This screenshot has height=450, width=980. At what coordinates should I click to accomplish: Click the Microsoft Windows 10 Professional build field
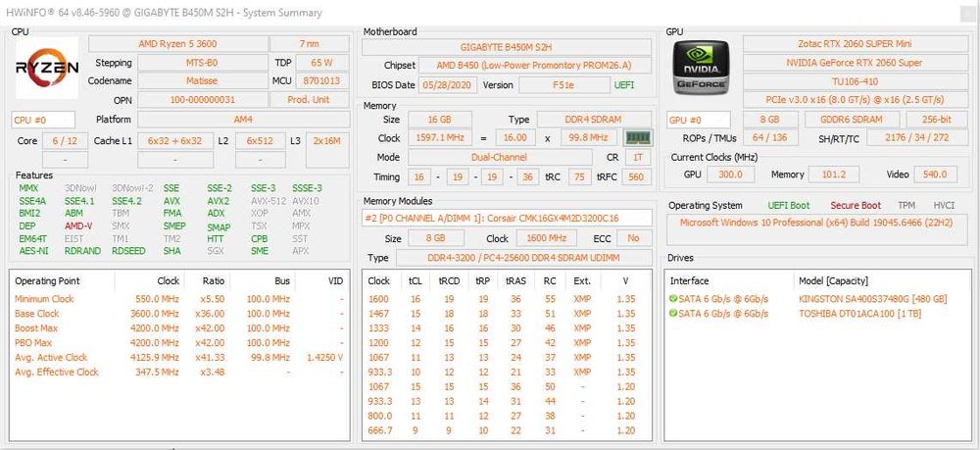click(816, 229)
